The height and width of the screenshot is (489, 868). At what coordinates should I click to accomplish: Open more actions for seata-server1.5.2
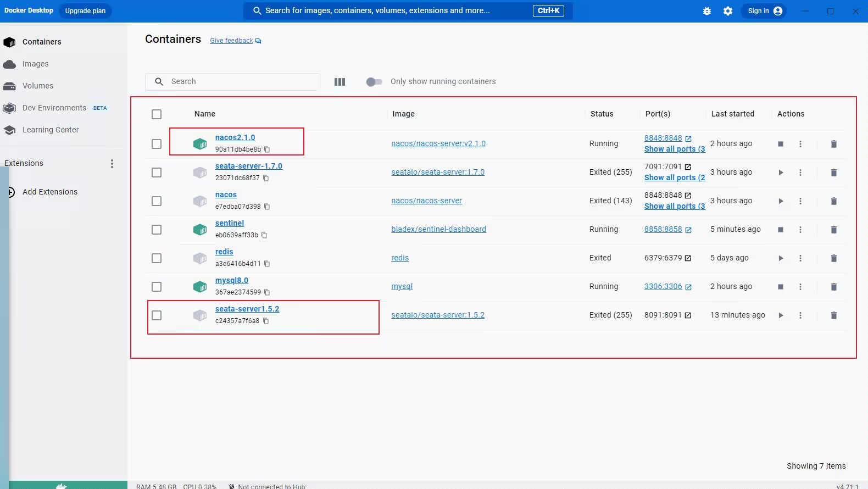(x=800, y=315)
